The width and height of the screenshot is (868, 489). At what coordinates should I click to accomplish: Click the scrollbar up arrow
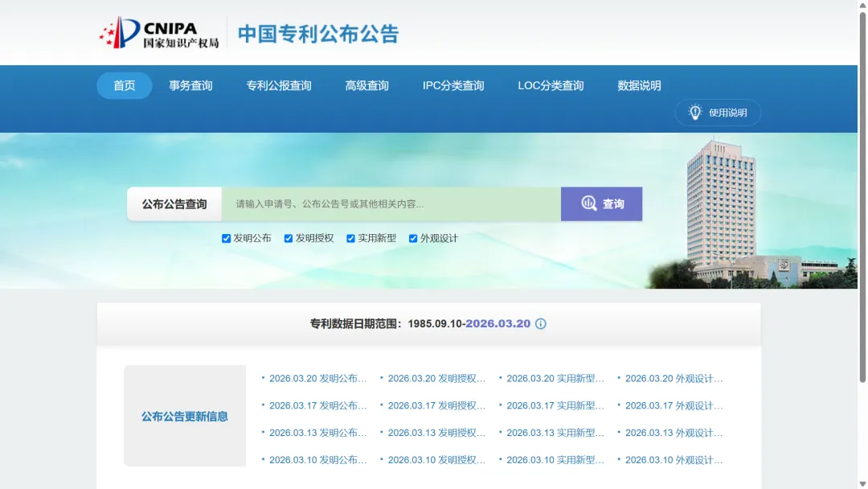(x=862, y=5)
